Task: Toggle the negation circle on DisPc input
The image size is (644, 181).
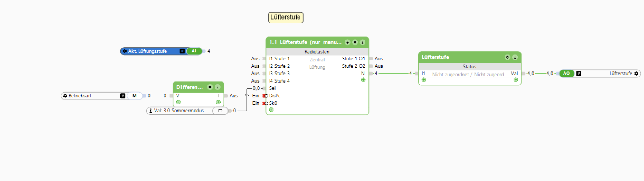Action: (x=266, y=96)
